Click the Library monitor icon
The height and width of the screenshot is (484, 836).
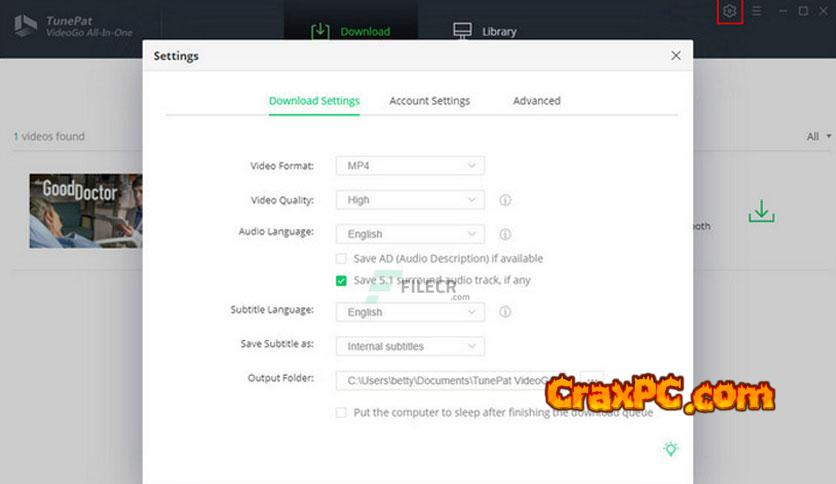click(462, 30)
